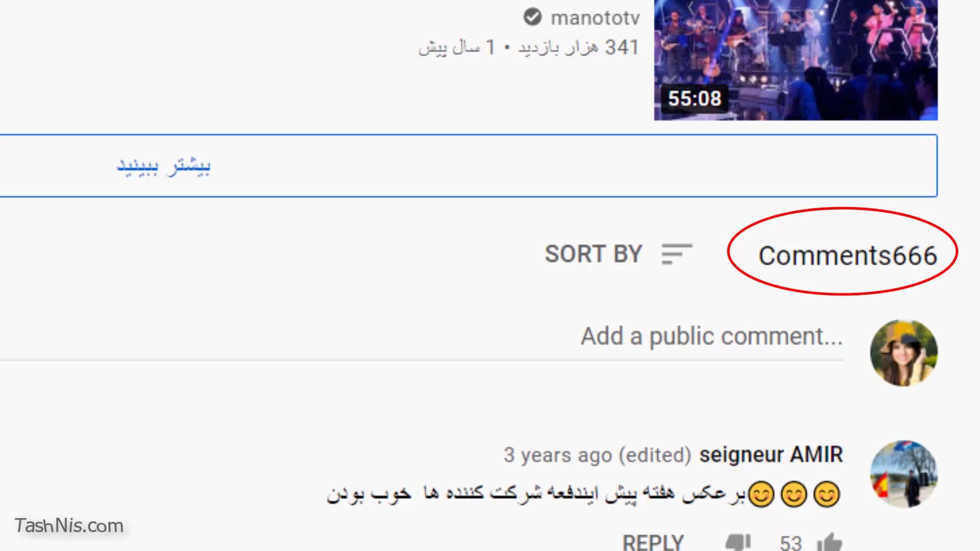Play the concert stage video thumbnail
Screen dimensions: 980x551
point(796,60)
